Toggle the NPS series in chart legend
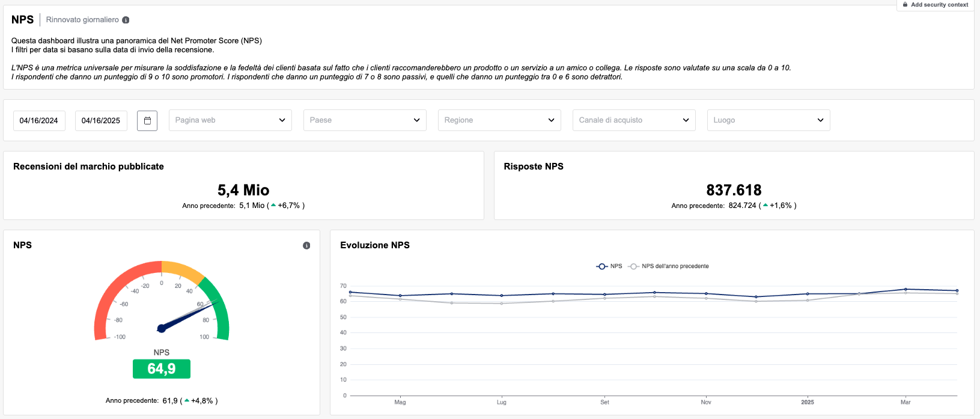 click(609, 266)
